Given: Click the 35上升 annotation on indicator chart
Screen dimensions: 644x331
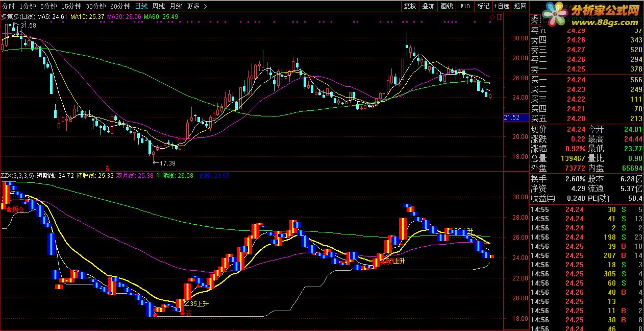Looking at the screenshot, I should tap(197, 303).
